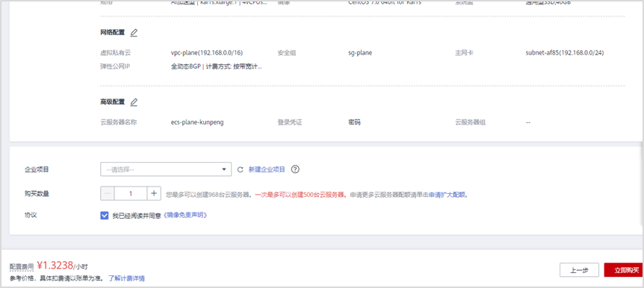Viewport: 644px width, 288px height.
Task: Open the 《镜像免责声明》 link
Action: (185, 216)
